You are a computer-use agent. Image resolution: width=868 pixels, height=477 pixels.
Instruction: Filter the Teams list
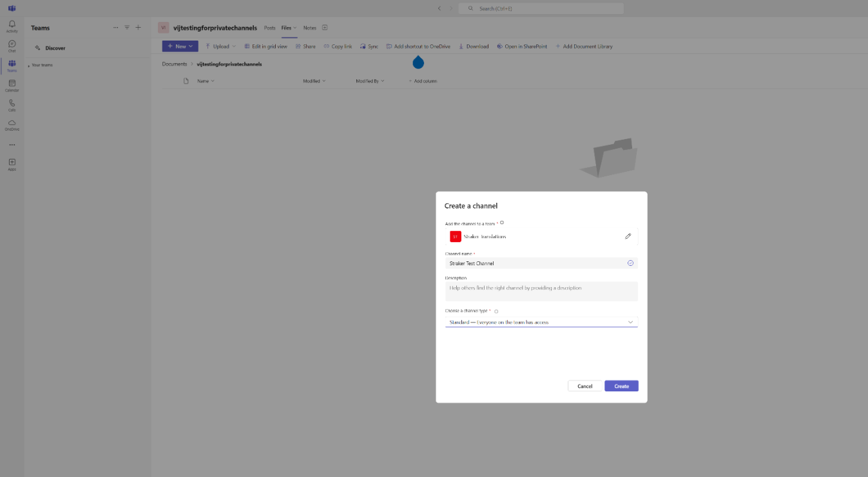tap(127, 27)
